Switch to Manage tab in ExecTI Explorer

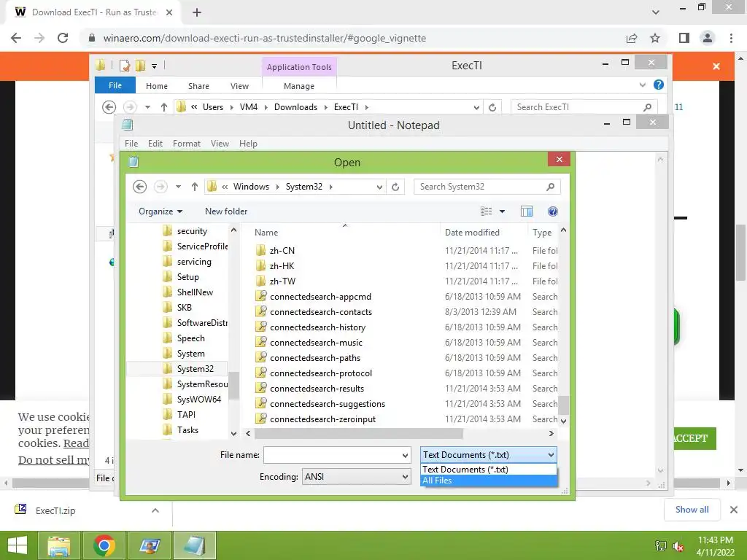(x=298, y=86)
